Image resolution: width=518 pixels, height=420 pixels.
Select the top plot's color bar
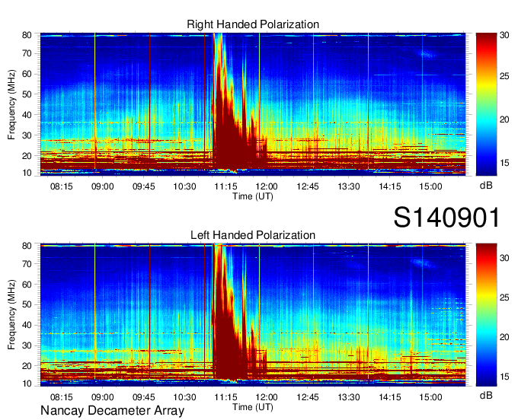click(486, 104)
